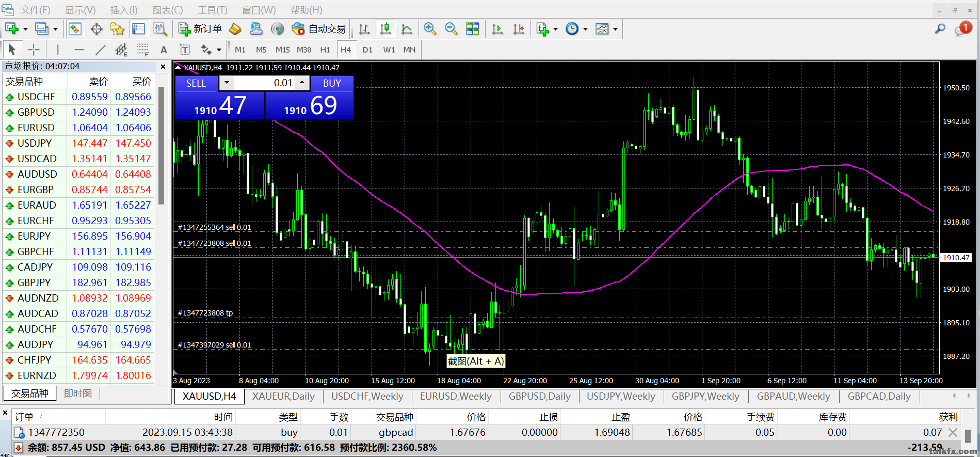Draw a horizontal line

pos(79,50)
